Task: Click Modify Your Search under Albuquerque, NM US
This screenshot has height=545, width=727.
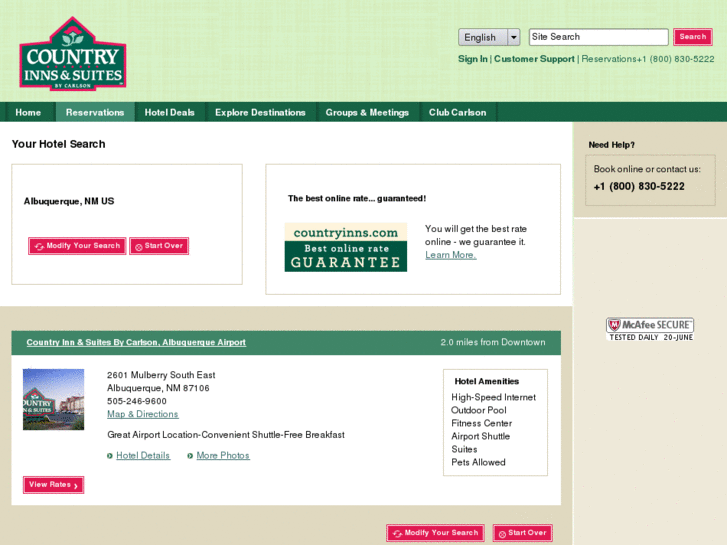Action: tap(77, 246)
